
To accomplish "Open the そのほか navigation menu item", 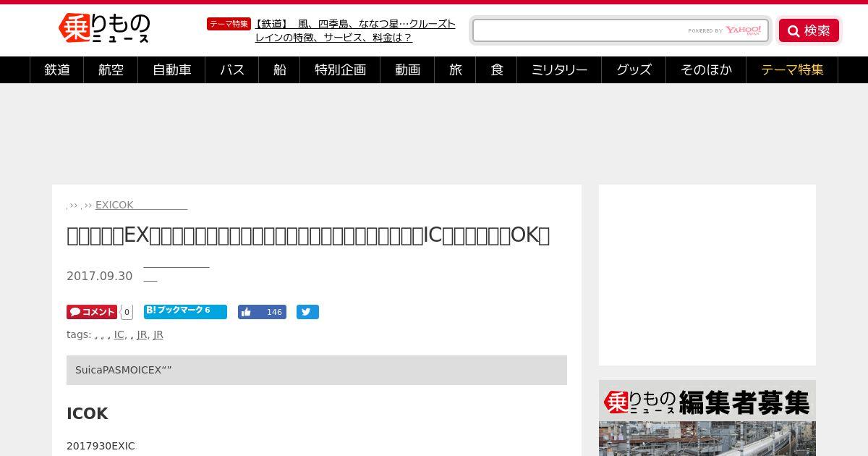I will click(706, 69).
